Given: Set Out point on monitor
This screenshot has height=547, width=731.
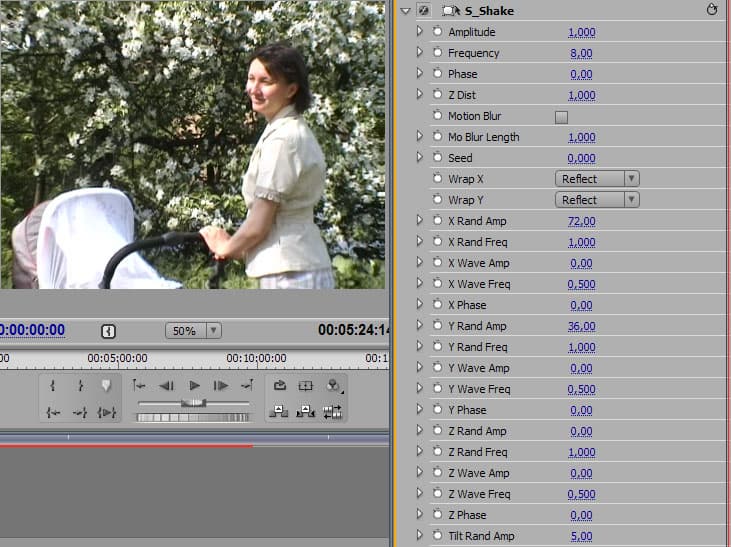Looking at the screenshot, I should point(80,385).
